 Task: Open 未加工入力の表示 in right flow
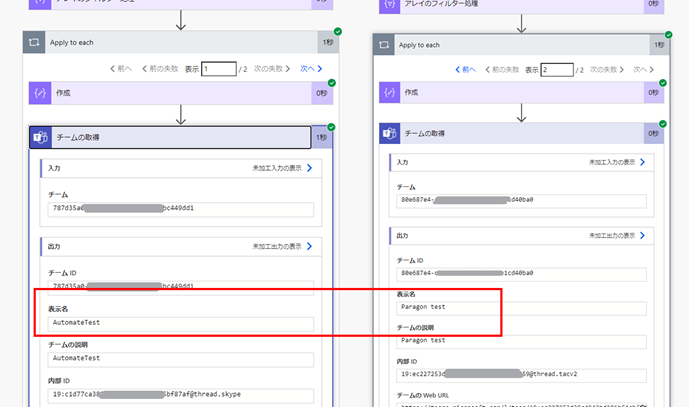(617, 162)
